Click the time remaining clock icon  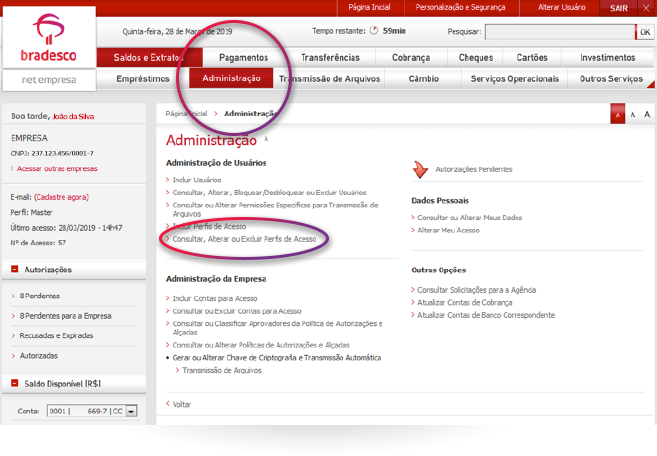[x=374, y=31]
